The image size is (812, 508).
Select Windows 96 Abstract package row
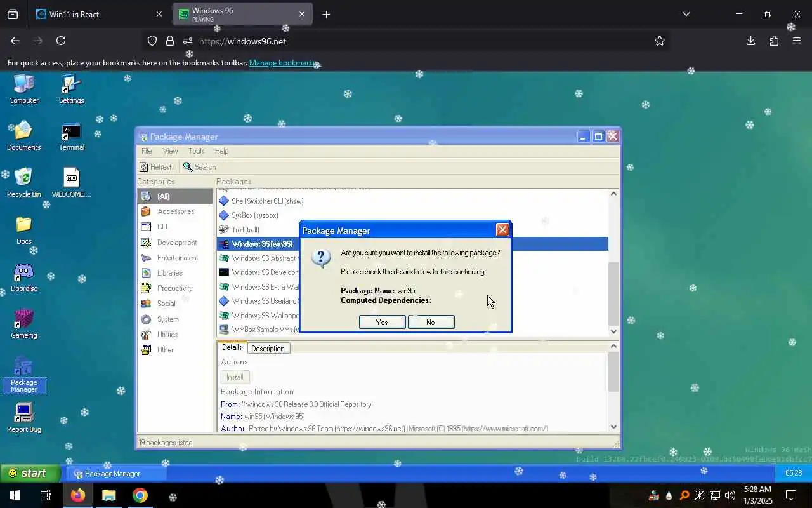[x=258, y=258]
